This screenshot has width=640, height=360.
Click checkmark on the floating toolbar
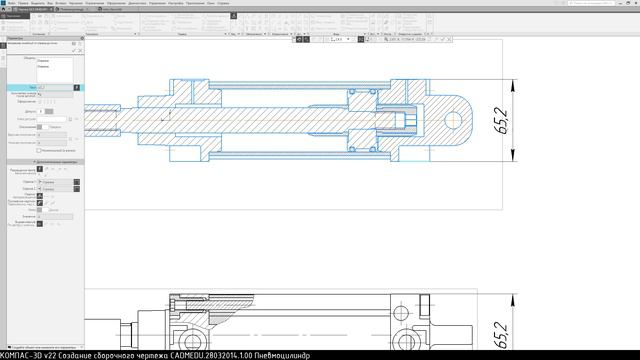point(442,39)
